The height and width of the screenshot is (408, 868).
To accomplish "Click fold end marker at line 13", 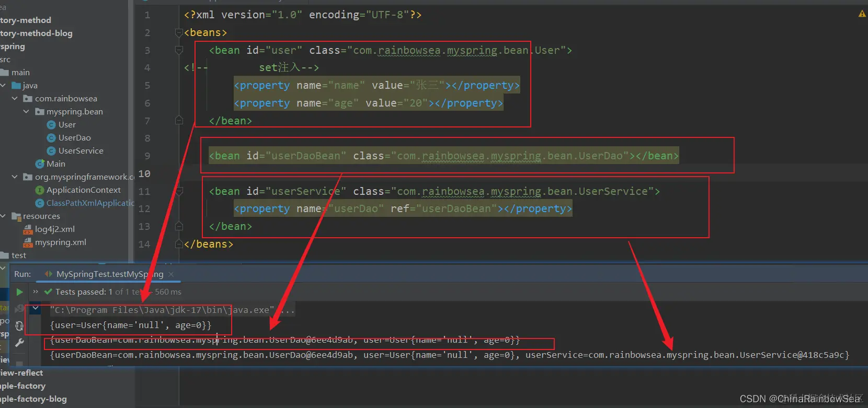I will point(179,226).
